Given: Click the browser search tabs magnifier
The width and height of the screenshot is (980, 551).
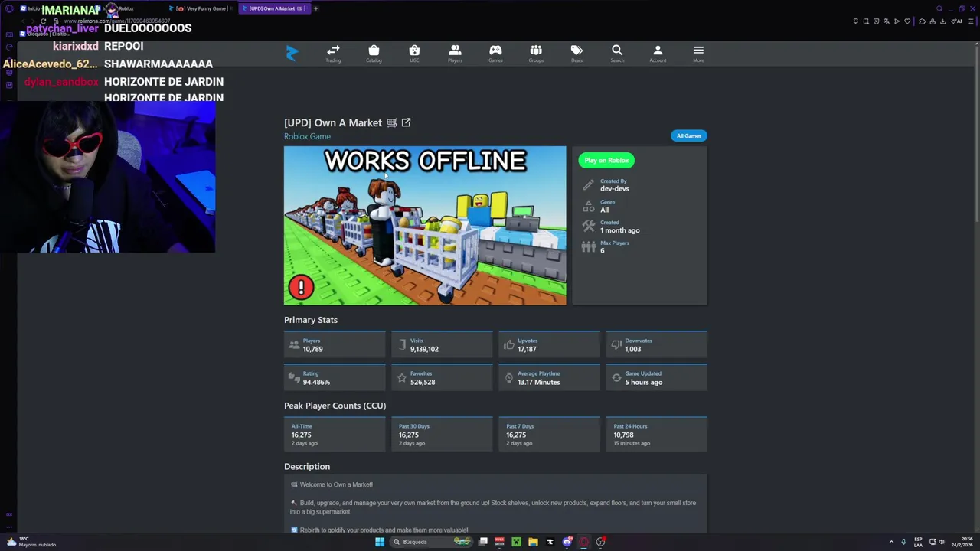Looking at the screenshot, I should pos(939,8).
